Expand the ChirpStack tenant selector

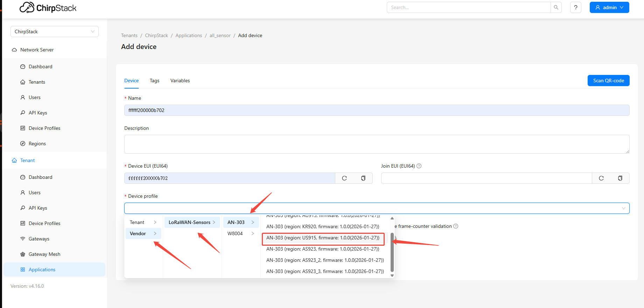pos(55,31)
